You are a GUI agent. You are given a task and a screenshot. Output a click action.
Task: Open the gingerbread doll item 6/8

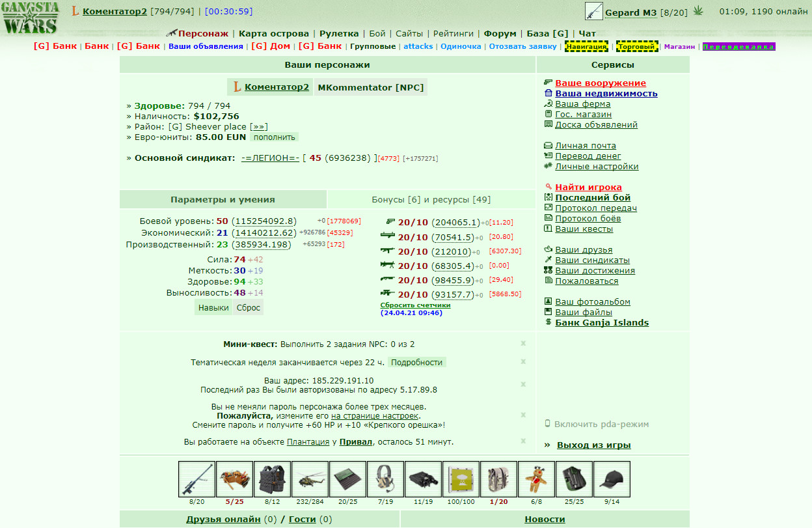pos(536,479)
